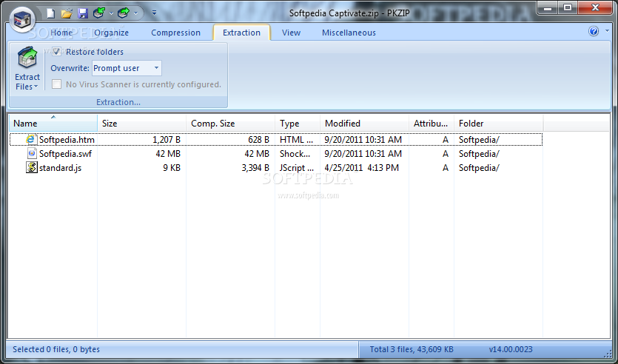Screen dimensions: 618x364
Task: Open the Compression tab
Action: click(176, 33)
